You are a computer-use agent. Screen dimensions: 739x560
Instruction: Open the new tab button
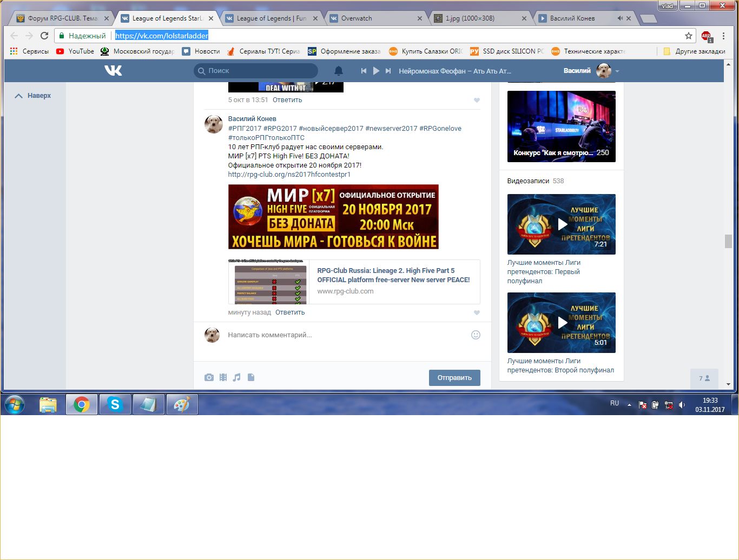pos(648,19)
